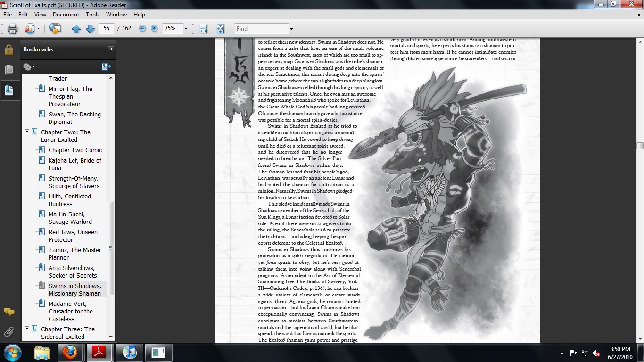
Task: Open the Tools menu
Action: [x=92, y=15]
